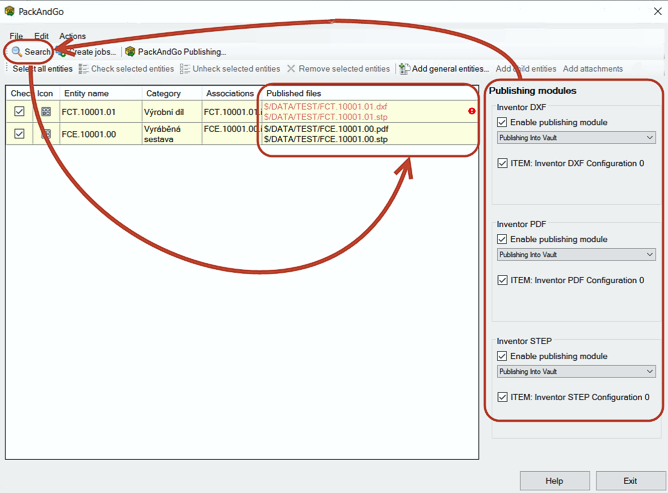
Task: Toggle ITEM: Inventor PDF Configuration 0
Action: tap(502, 280)
